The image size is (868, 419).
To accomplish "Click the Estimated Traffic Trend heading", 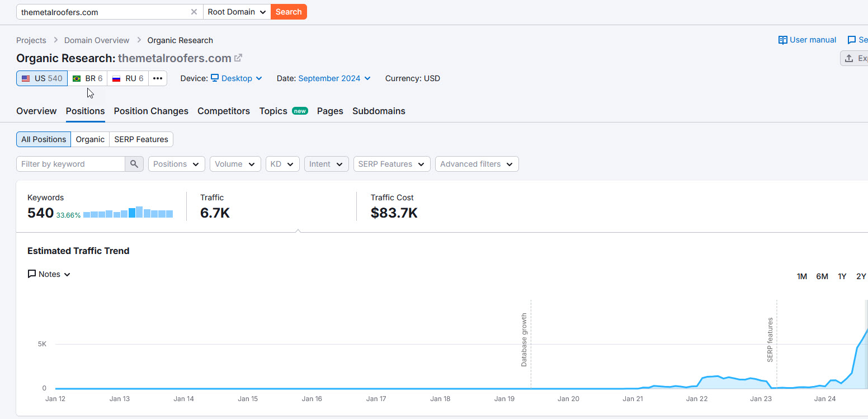I will click(78, 251).
